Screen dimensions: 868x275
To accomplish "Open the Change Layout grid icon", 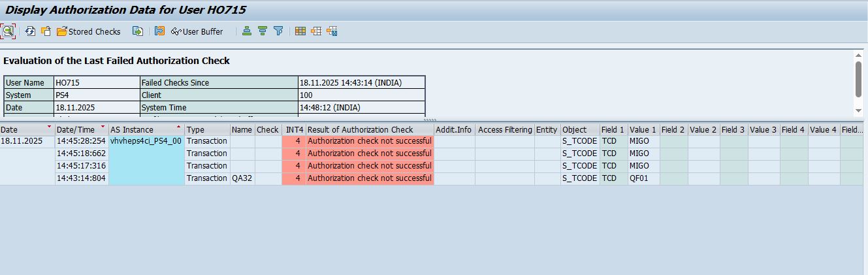I will (x=300, y=31).
